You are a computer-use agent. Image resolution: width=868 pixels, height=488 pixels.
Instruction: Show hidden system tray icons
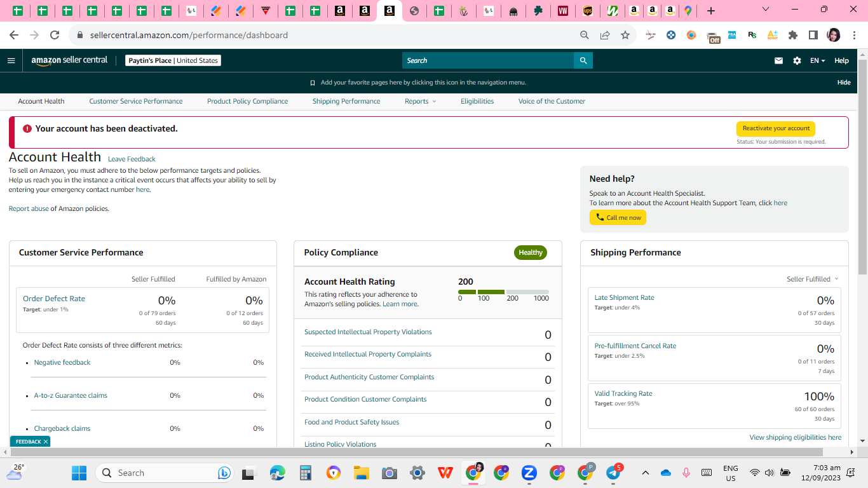646,473
